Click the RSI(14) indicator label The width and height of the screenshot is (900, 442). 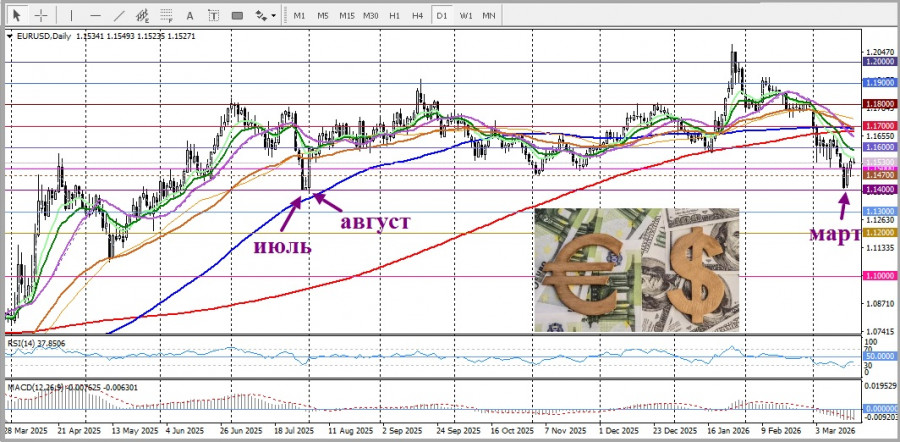(22, 343)
